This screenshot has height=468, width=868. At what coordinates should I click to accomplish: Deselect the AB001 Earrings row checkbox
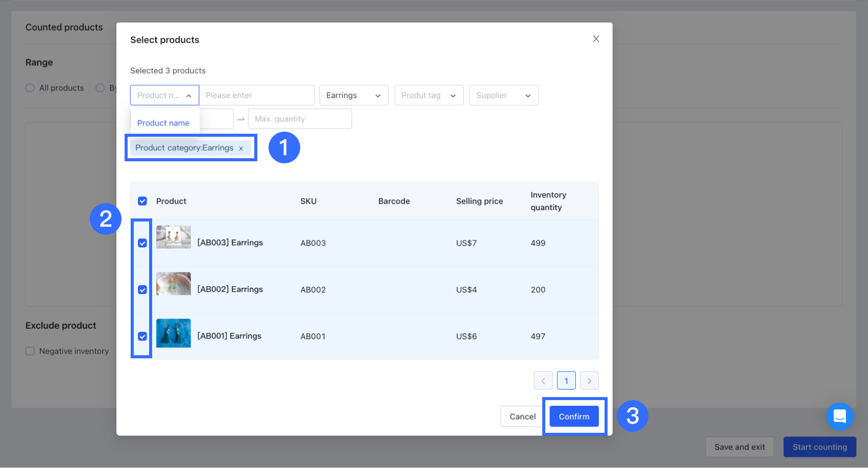(x=142, y=336)
